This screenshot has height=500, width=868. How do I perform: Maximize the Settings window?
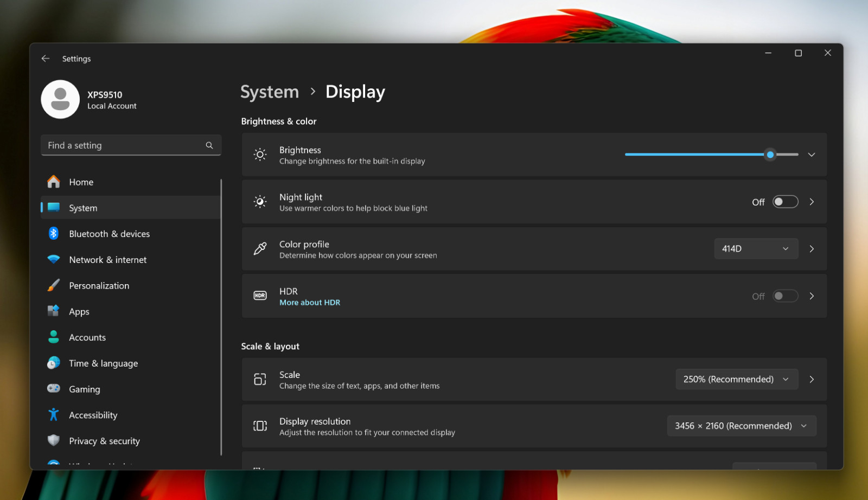[798, 53]
